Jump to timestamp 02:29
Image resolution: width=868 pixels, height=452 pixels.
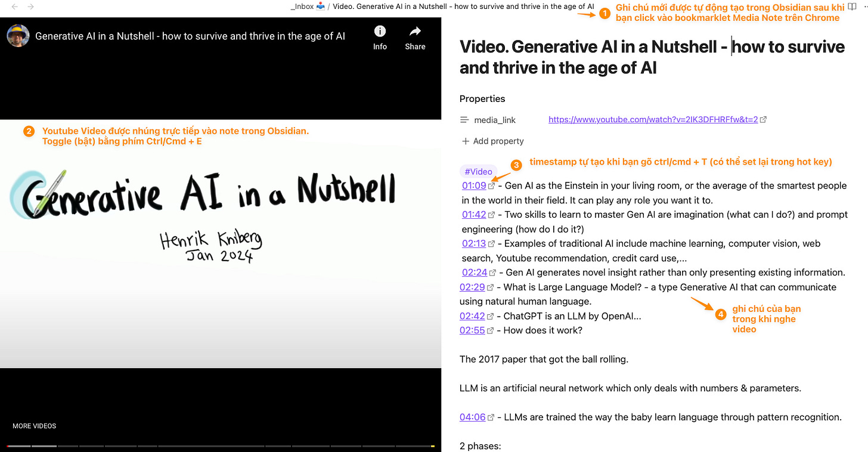pos(472,287)
